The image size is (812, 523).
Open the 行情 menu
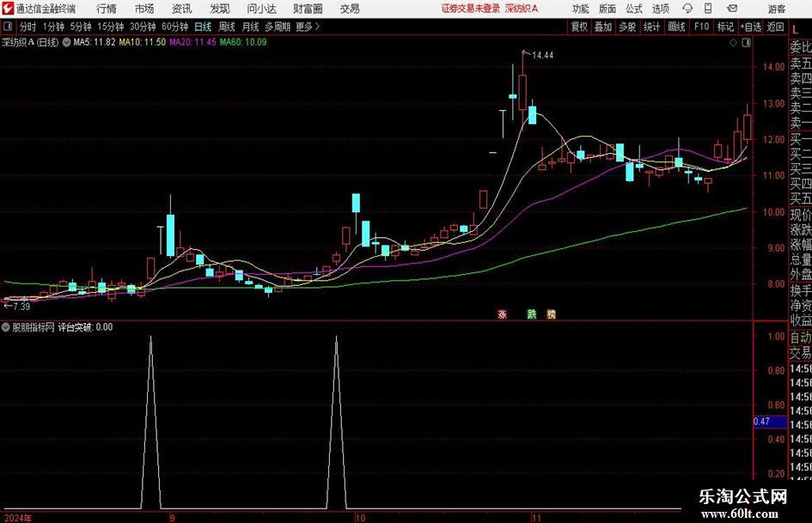point(107,9)
